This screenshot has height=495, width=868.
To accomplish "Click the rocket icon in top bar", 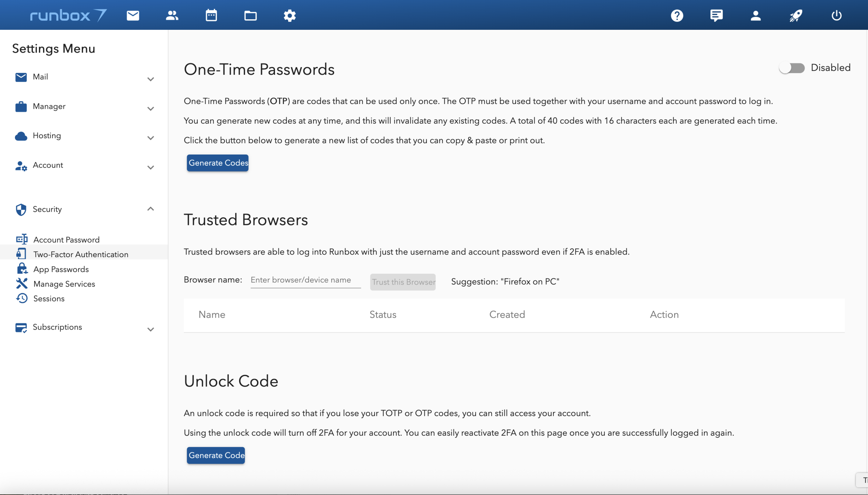I will [x=796, y=16].
